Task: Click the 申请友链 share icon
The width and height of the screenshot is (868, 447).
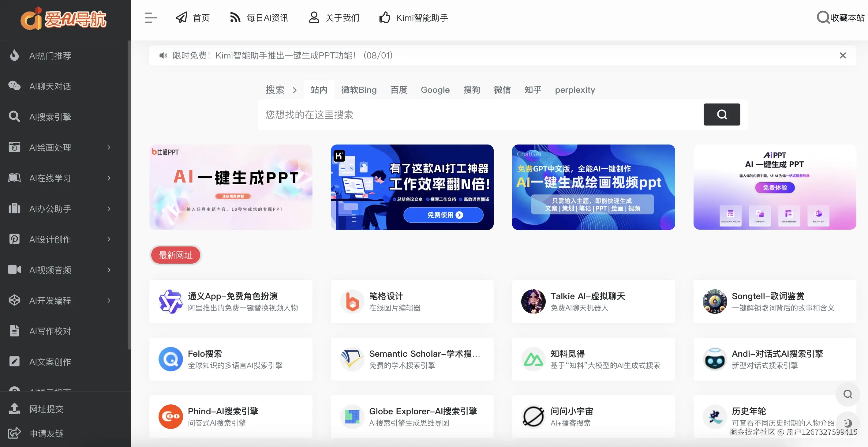Action: [14, 434]
